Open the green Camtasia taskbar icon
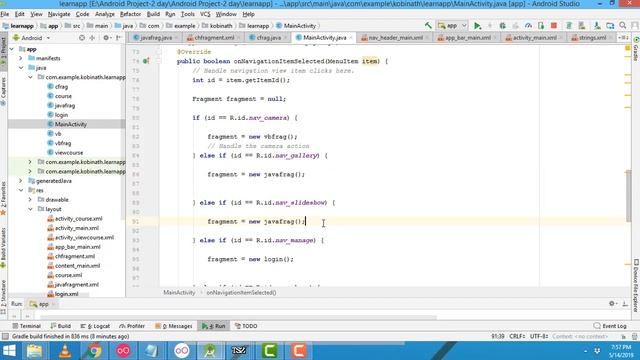The width and height of the screenshot is (640, 360). (269, 351)
